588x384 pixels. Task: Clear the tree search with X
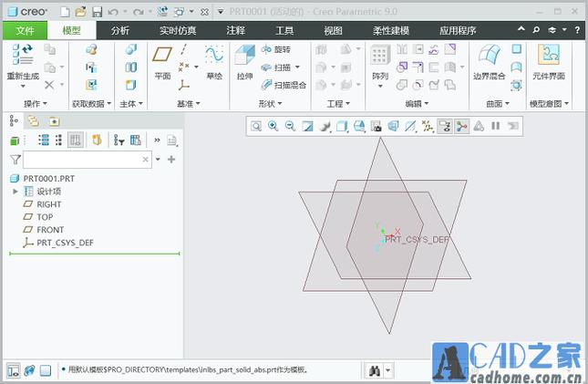(146, 160)
